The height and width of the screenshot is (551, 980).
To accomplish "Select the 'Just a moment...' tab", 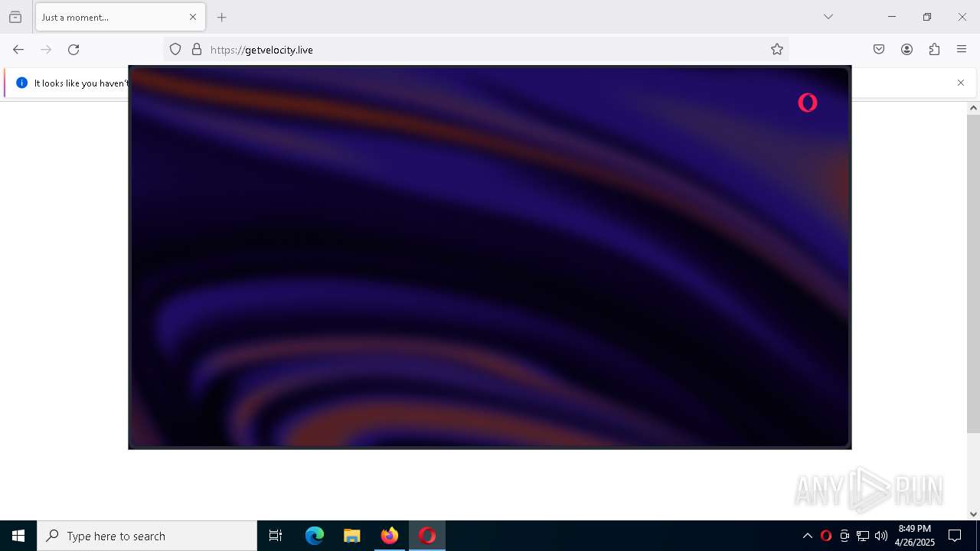I will [120, 17].
